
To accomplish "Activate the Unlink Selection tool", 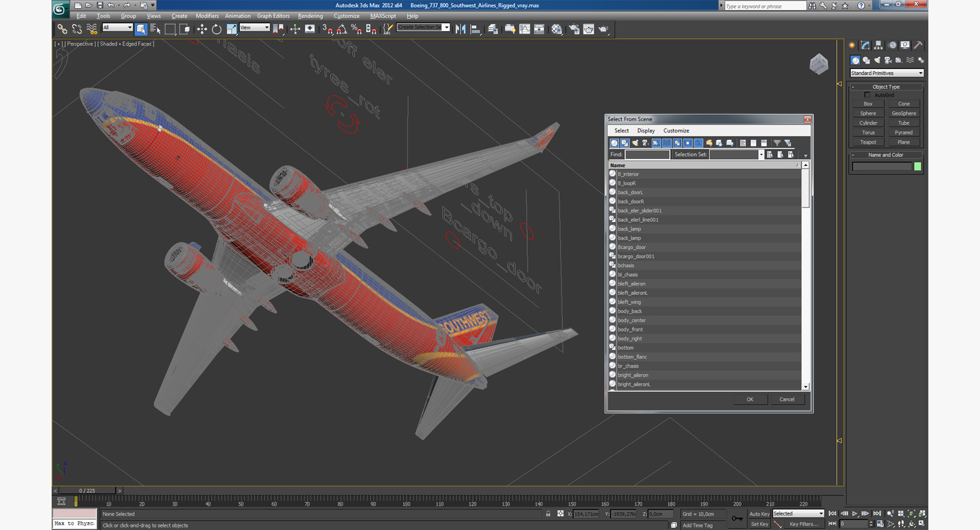I will (77, 28).
